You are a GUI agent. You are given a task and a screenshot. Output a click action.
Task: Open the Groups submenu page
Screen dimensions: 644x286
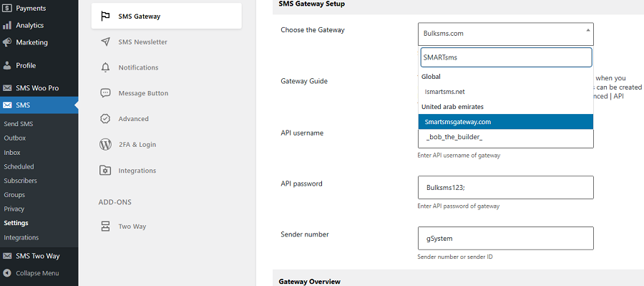coord(14,195)
